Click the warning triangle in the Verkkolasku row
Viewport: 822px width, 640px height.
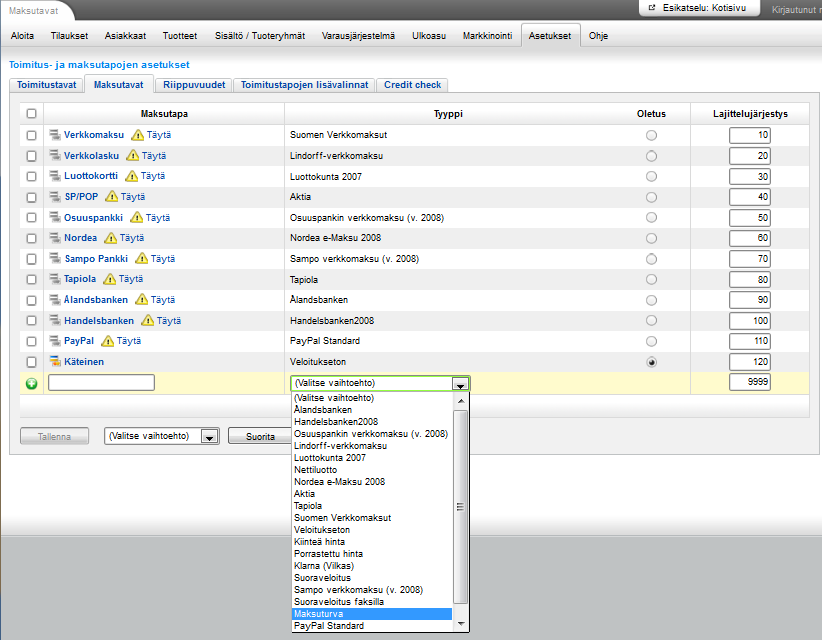pos(133,156)
